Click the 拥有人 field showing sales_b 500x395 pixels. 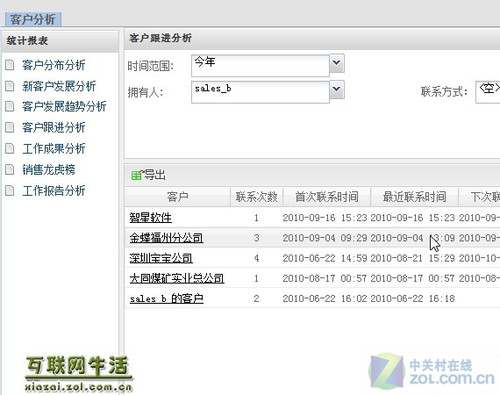tap(260, 92)
